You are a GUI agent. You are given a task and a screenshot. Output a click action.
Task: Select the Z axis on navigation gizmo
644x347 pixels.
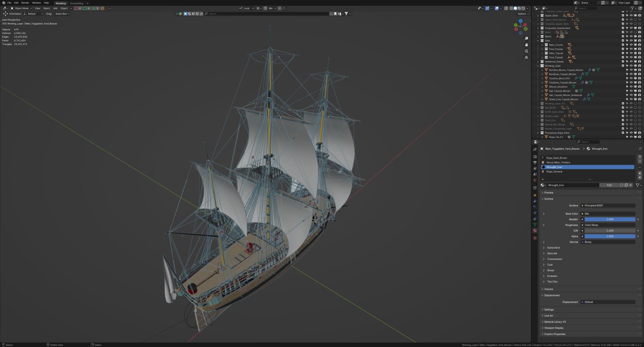pos(521,21)
